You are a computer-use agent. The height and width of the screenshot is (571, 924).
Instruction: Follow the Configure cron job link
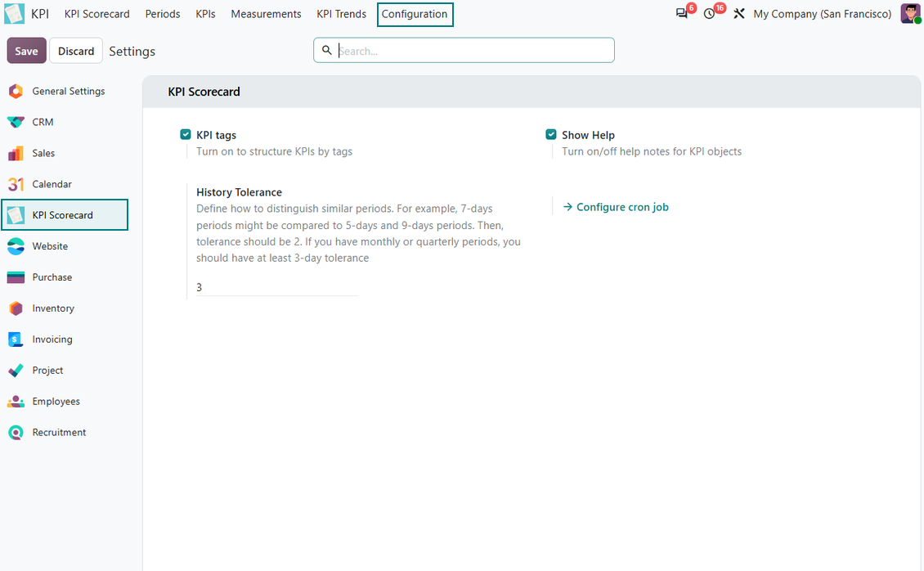(x=616, y=207)
